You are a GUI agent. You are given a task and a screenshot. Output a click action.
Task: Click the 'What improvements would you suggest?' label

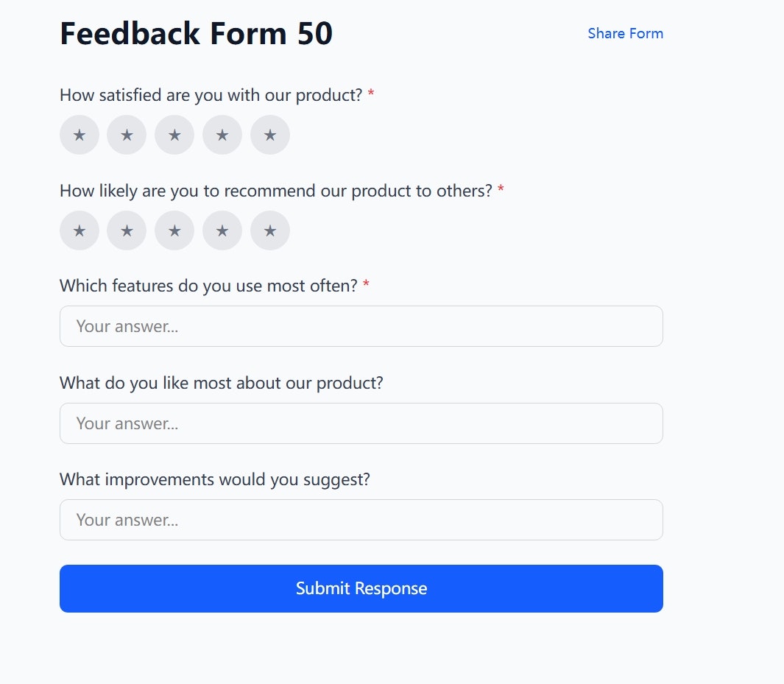[x=214, y=479]
